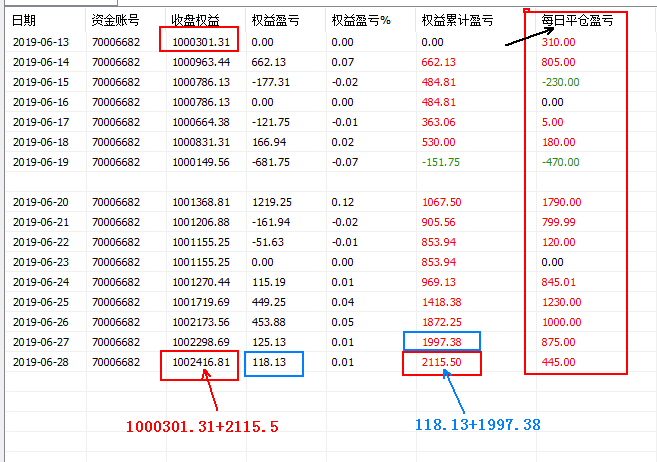Click equity P/L value 1219.25
This screenshot has height=462, width=657.
[x=272, y=202]
